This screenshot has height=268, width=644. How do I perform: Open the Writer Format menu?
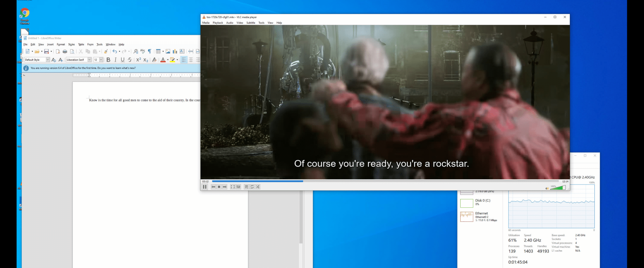tap(61, 44)
